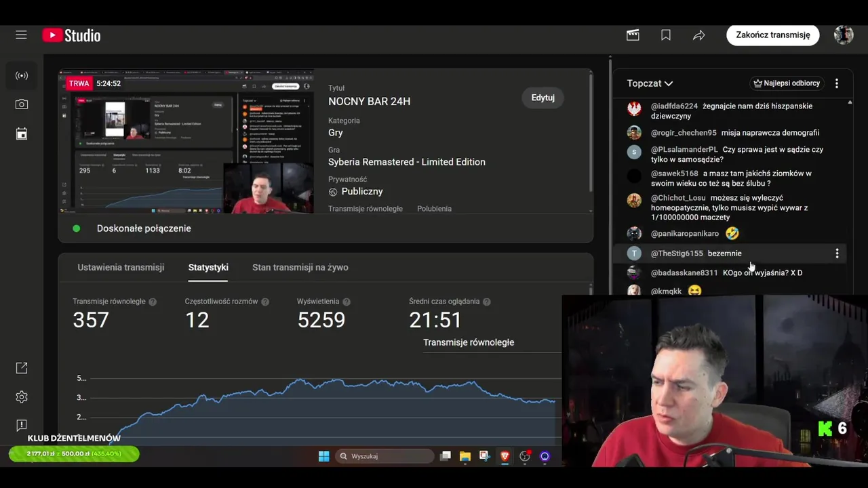Open Task View on the taskbar
The width and height of the screenshot is (868, 488).
pos(446,456)
